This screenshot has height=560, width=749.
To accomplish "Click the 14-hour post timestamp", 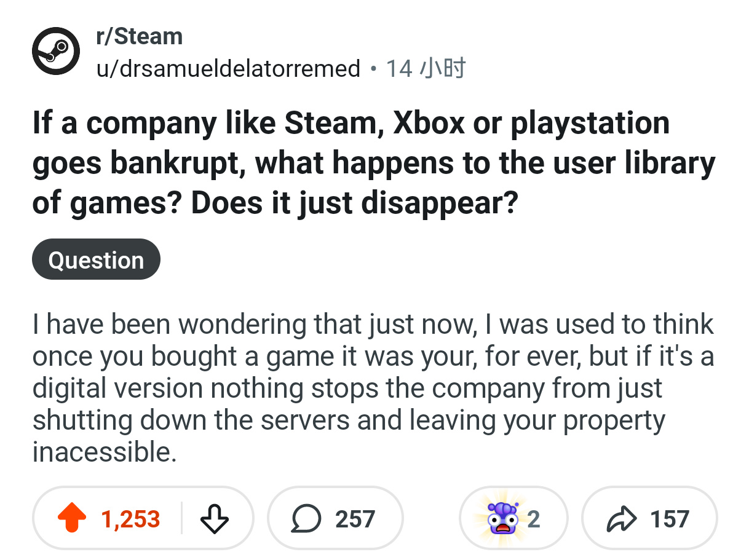I will [x=426, y=68].
